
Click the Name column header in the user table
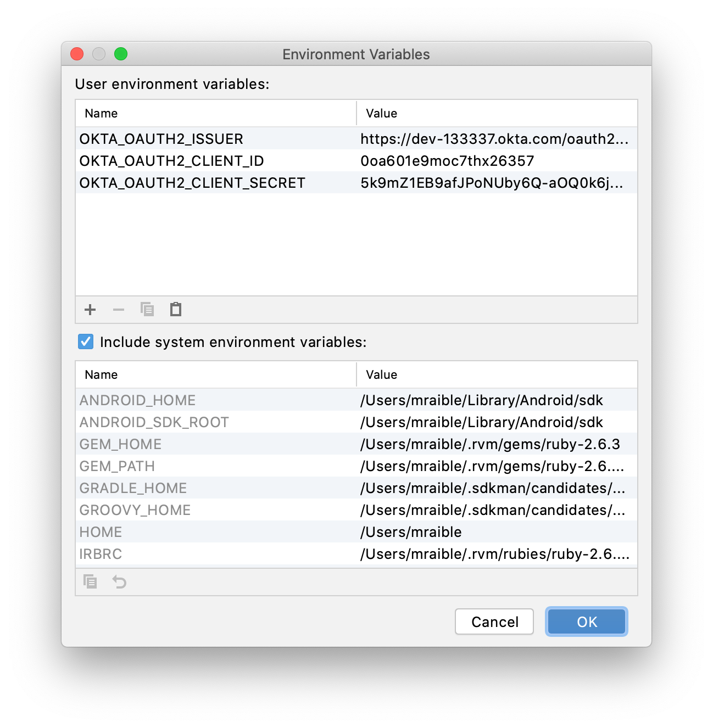[102, 114]
